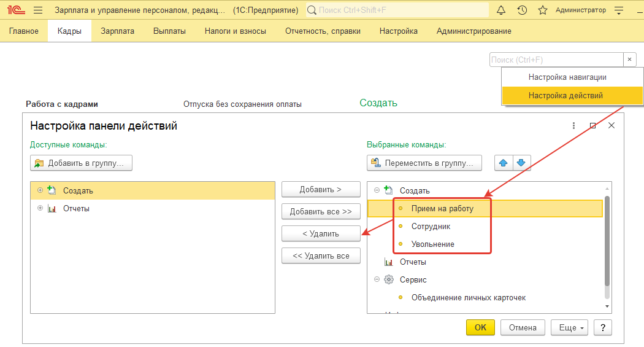The height and width of the screenshot is (347, 644).
Task: Switch to the Зарплата section tab
Action: coord(117,31)
